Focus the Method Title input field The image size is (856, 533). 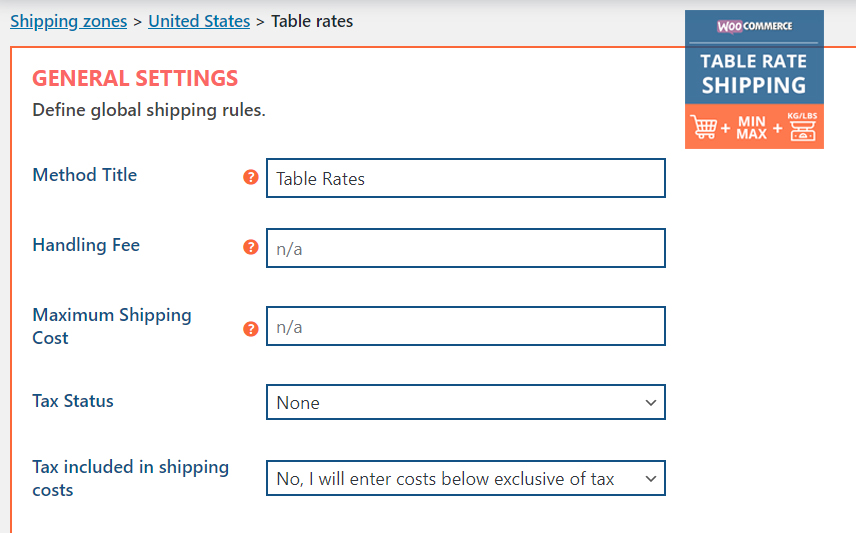point(466,178)
